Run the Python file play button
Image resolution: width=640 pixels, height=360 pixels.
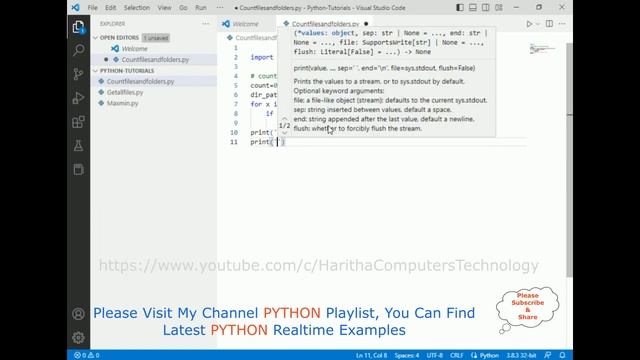(x=529, y=24)
